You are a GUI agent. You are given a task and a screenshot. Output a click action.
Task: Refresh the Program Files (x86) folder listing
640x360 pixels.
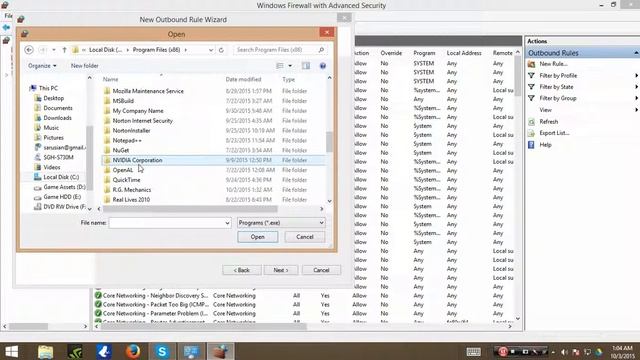pos(221,50)
